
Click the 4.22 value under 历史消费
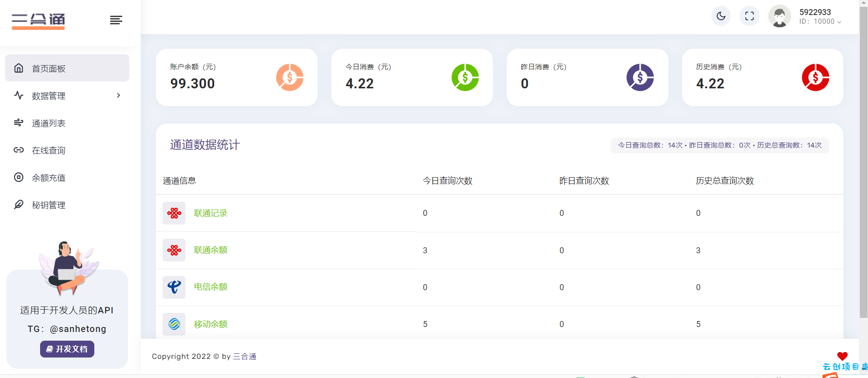[710, 83]
